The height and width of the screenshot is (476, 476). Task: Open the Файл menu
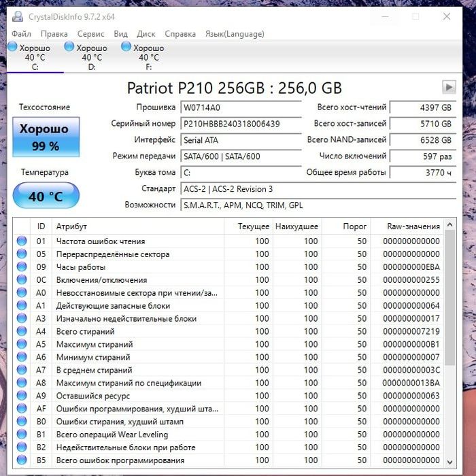click(21, 34)
